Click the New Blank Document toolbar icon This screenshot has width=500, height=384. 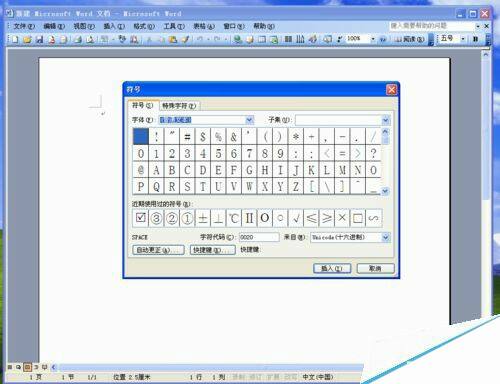[15, 39]
